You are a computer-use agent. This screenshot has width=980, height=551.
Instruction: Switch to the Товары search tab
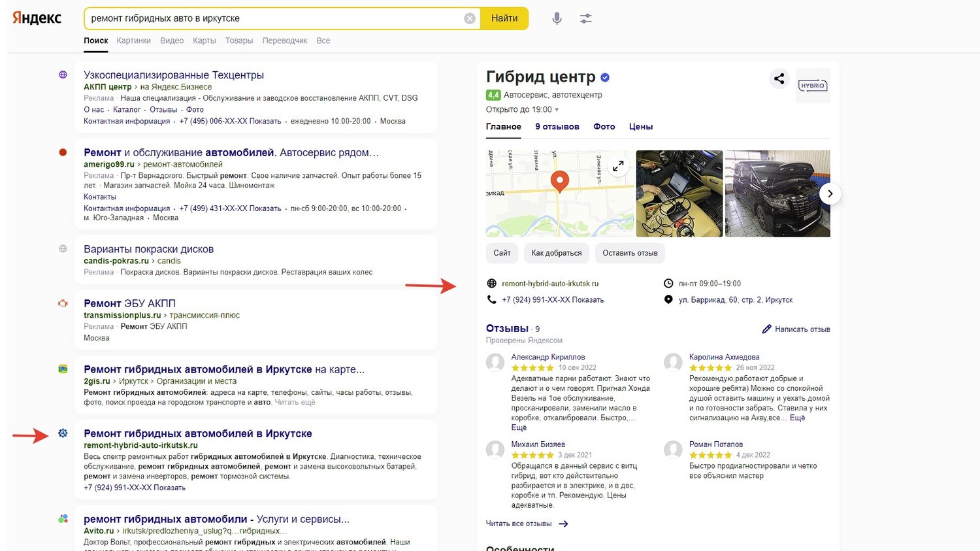tap(239, 41)
